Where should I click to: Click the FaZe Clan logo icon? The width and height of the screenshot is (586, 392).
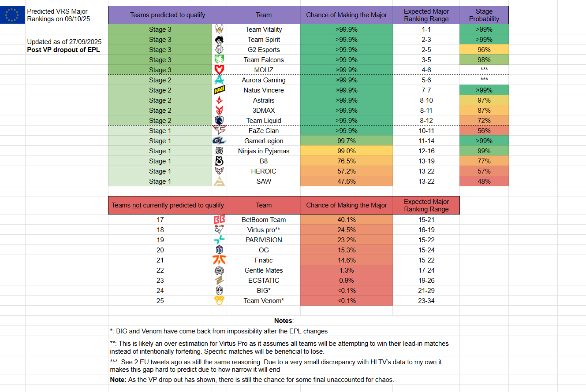click(x=219, y=131)
